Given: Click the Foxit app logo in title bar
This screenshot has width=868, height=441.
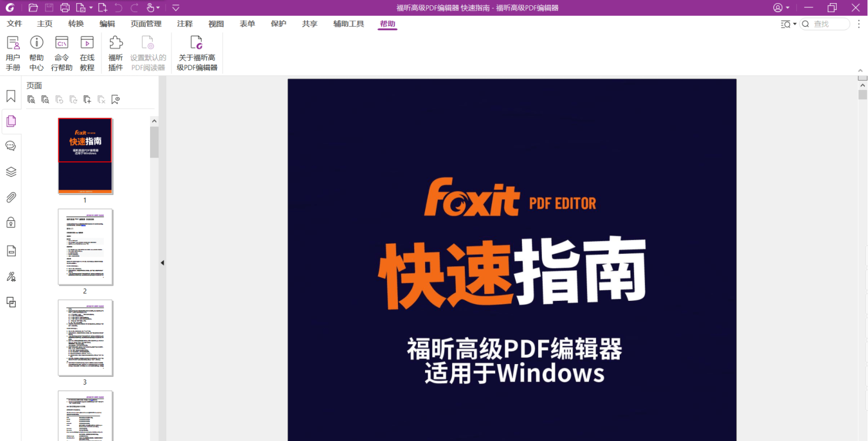Looking at the screenshot, I should coord(10,7).
